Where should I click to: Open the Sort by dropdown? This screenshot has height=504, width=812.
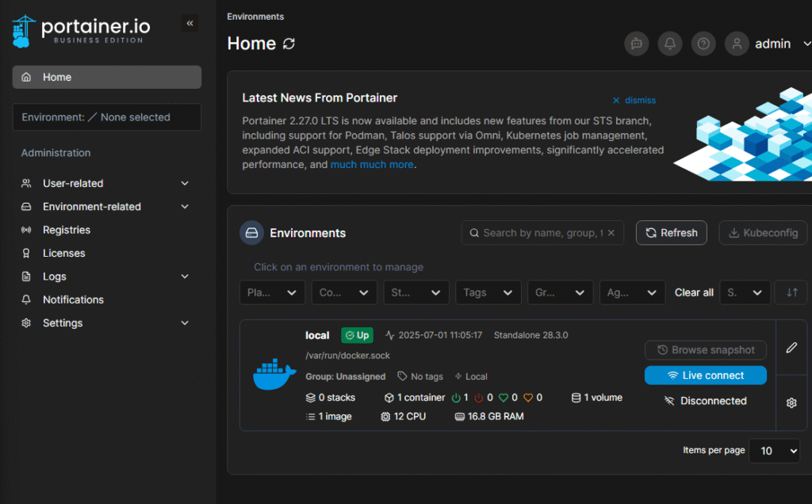pos(745,292)
